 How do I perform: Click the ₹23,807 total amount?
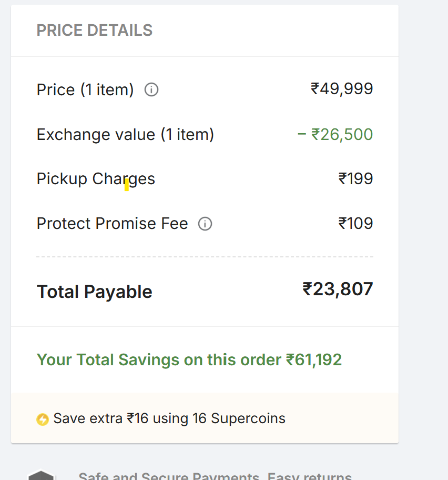[338, 289]
